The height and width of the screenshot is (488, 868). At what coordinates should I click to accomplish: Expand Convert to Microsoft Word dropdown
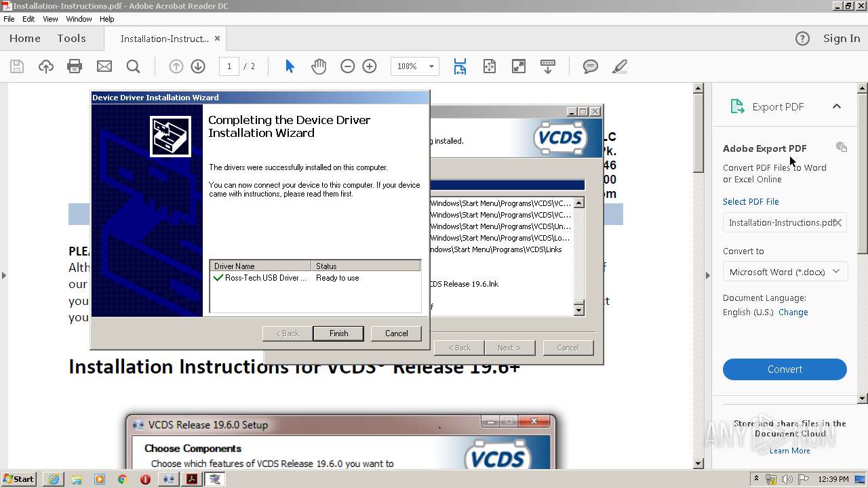[785, 272]
